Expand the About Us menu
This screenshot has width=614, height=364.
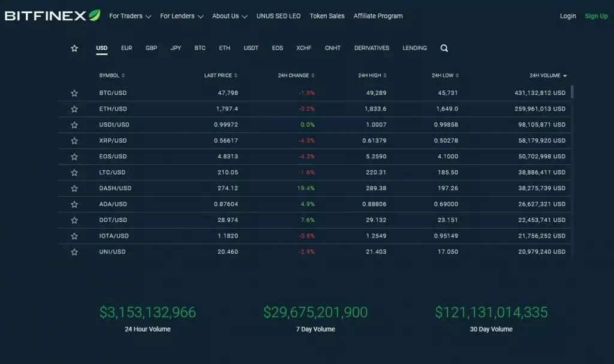click(x=230, y=16)
